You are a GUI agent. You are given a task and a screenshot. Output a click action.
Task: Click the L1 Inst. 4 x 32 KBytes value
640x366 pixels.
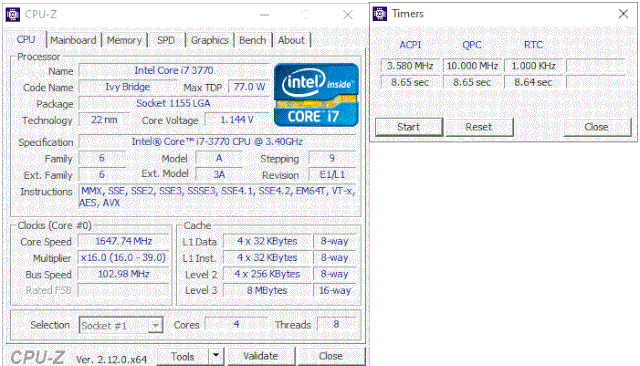(267, 257)
